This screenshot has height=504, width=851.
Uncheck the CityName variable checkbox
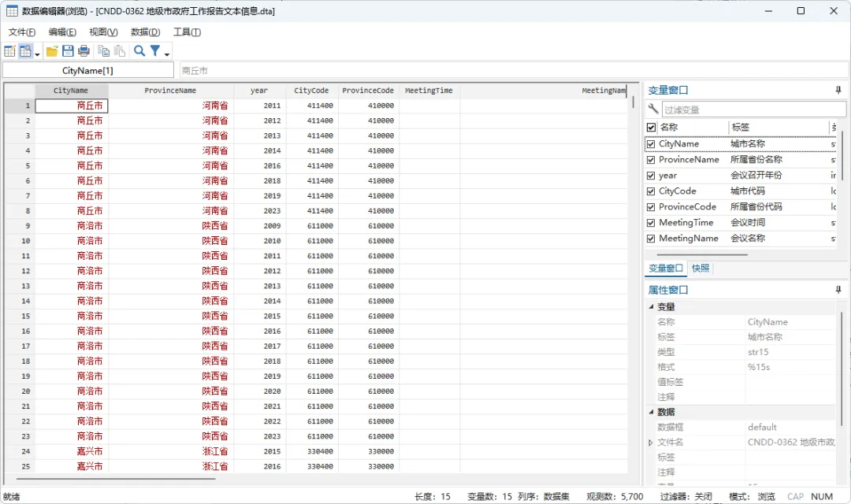(x=651, y=144)
